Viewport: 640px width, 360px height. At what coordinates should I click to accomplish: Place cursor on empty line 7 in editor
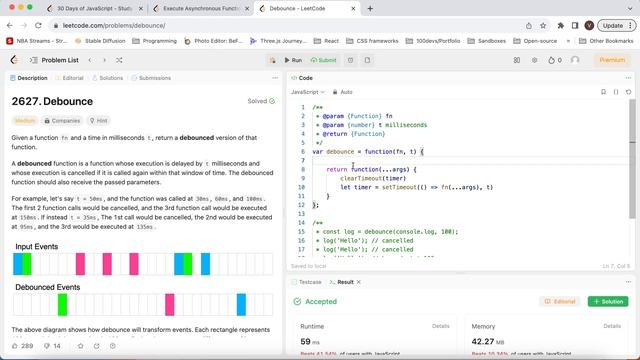[470, 160]
